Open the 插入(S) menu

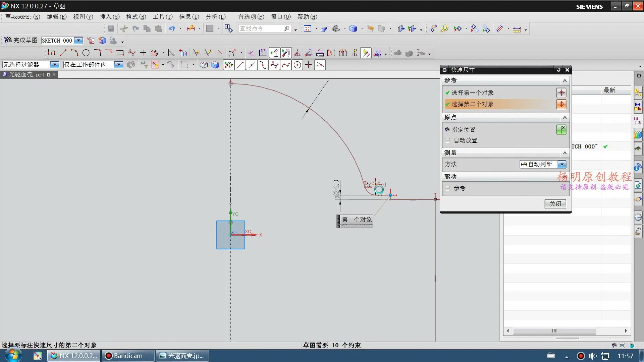(109, 17)
